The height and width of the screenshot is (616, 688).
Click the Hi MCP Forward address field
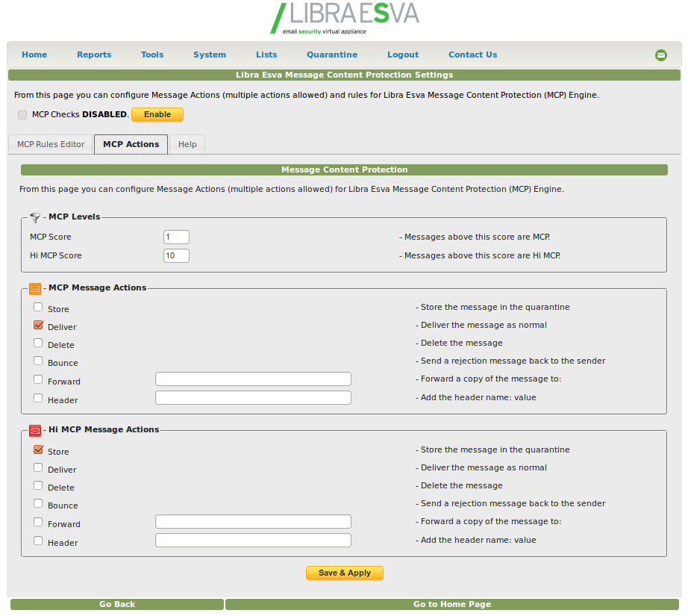(x=253, y=522)
